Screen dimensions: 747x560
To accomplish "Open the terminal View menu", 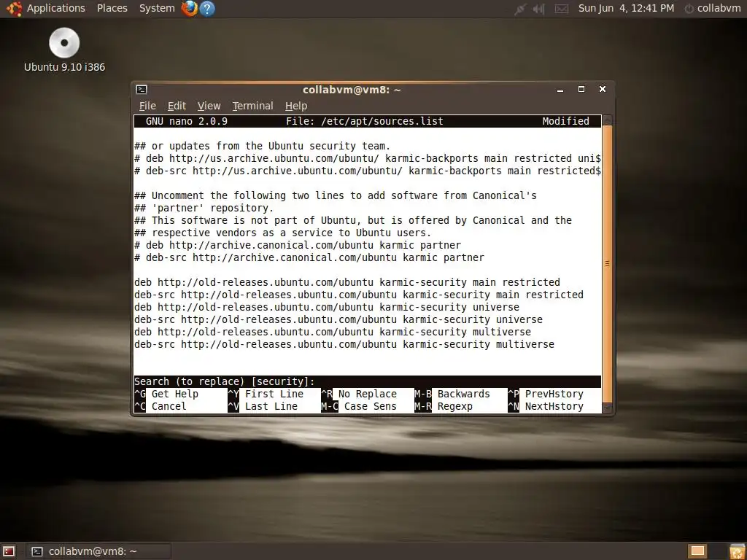I will (x=209, y=106).
